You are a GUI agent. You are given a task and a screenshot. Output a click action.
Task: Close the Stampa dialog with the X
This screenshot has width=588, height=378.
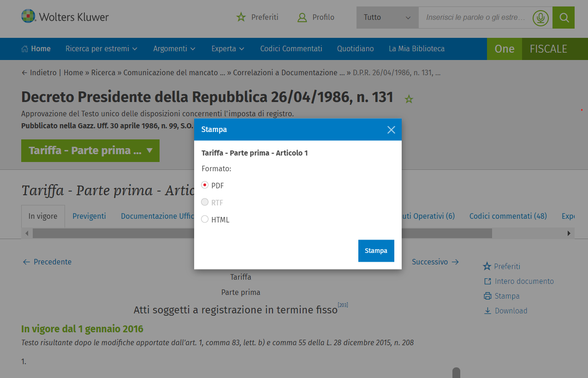tap(391, 130)
